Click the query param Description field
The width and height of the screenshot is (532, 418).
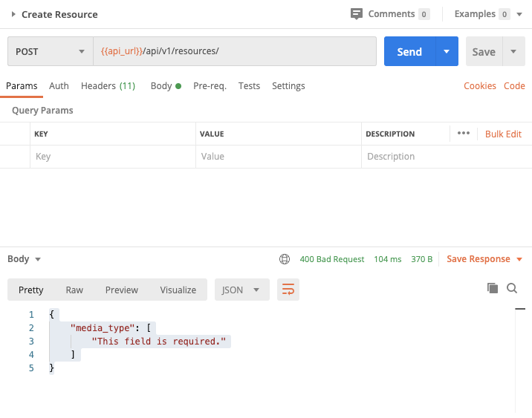[447, 157]
